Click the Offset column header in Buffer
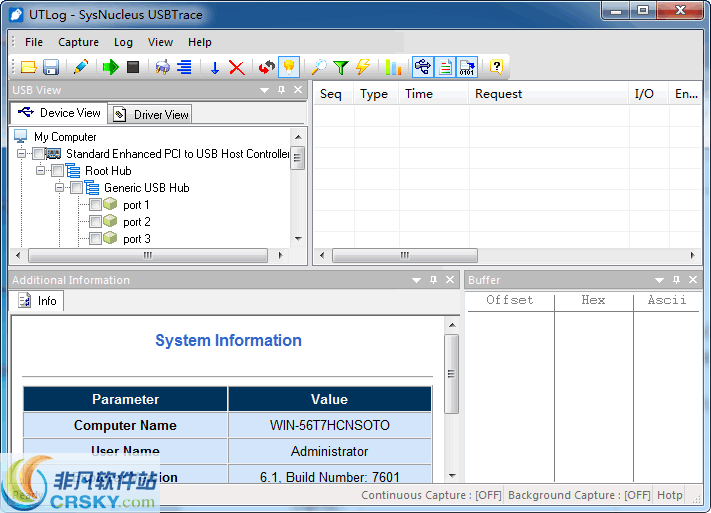 click(x=510, y=300)
